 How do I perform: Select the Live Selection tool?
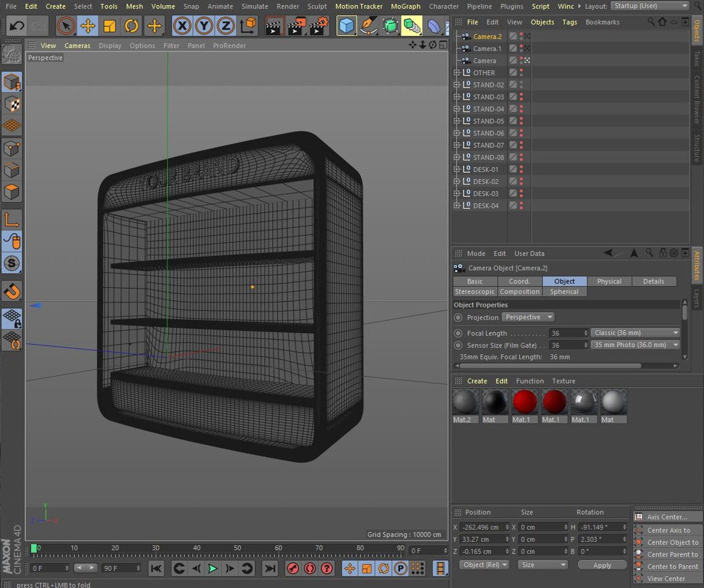pos(66,26)
